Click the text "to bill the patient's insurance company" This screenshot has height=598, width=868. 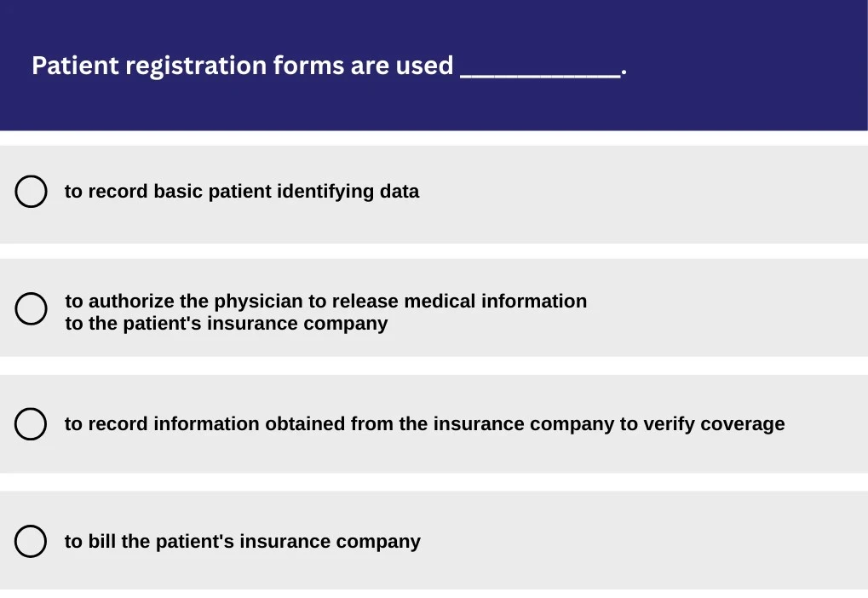click(242, 542)
